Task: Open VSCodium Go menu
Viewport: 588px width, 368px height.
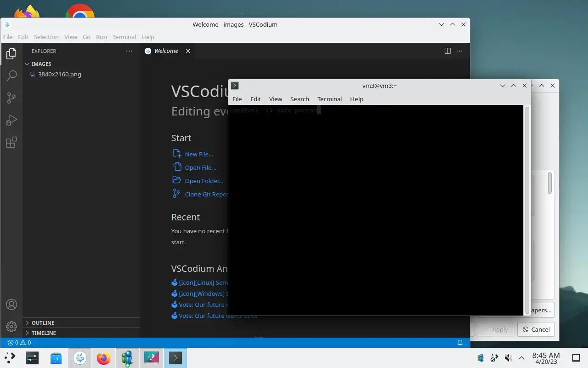Action: pos(86,37)
